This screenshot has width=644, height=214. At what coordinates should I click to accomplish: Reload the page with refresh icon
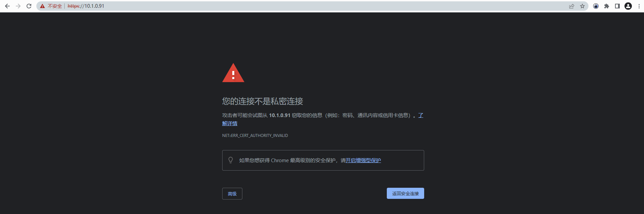(x=29, y=6)
